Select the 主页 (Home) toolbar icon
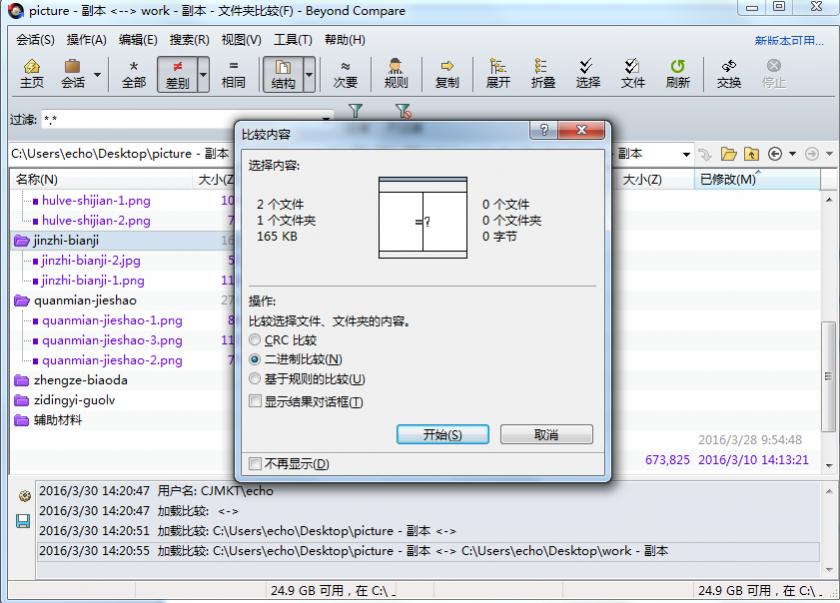The width and height of the screenshot is (840, 603). tap(32, 75)
